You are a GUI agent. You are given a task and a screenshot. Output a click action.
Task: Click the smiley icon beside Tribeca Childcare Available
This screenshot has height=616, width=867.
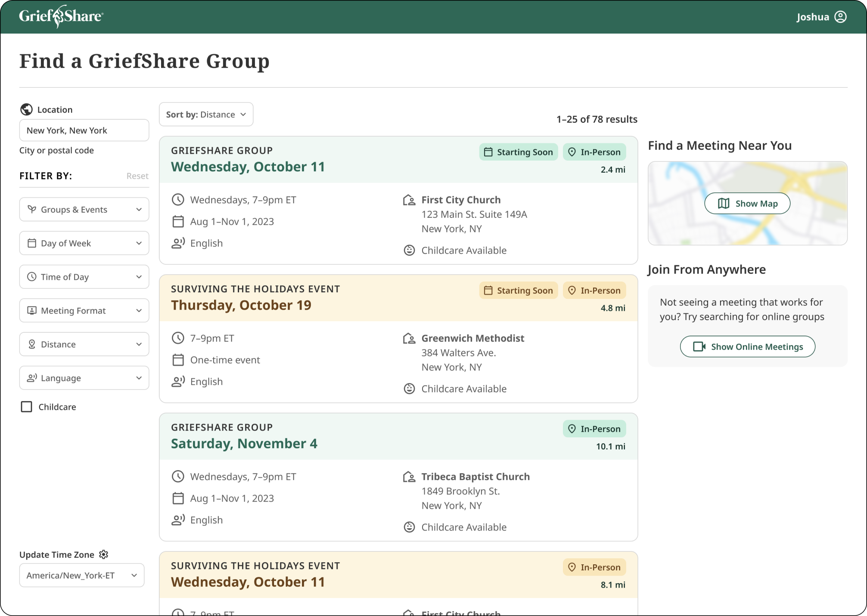(x=409, y=527)
